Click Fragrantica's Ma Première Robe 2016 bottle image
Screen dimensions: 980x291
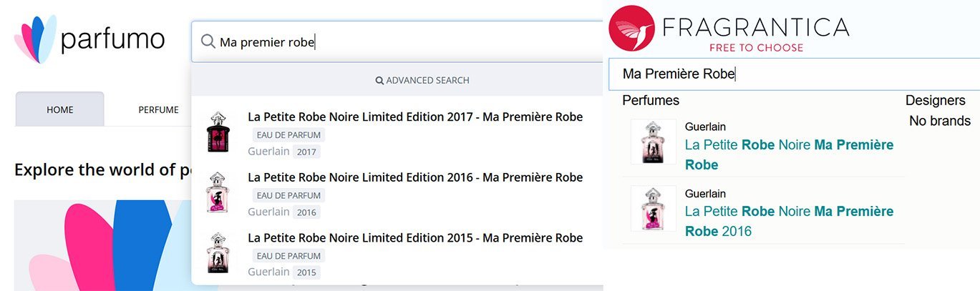(654, 208)
